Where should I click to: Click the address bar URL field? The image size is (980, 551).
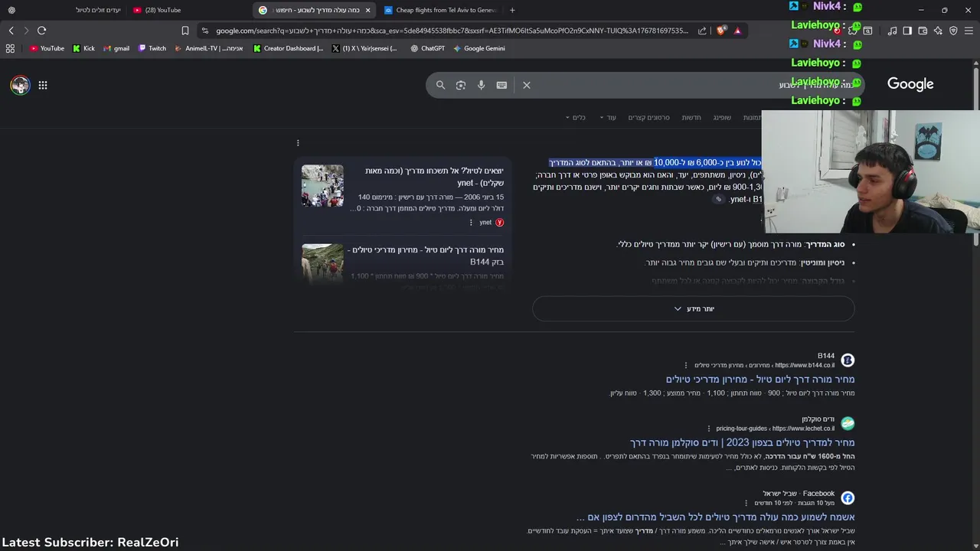point(452,31)
